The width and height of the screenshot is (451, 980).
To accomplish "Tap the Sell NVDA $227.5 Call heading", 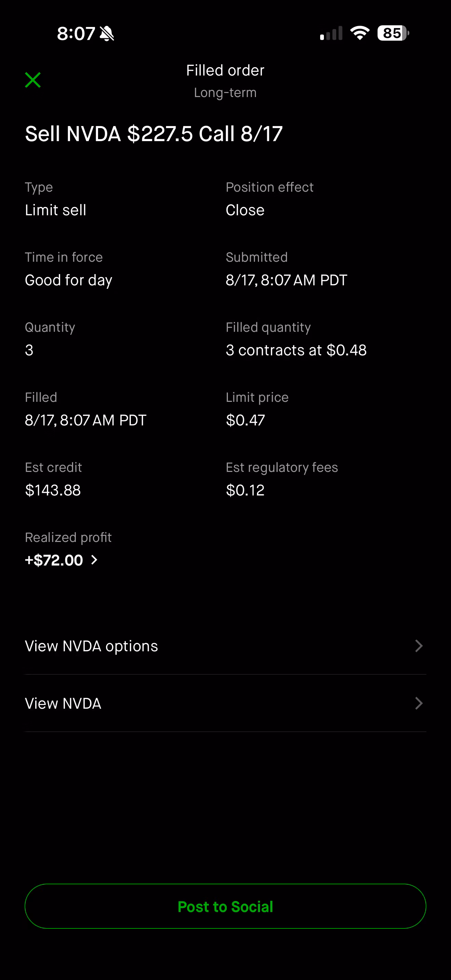I will click(x=154, y=134).
